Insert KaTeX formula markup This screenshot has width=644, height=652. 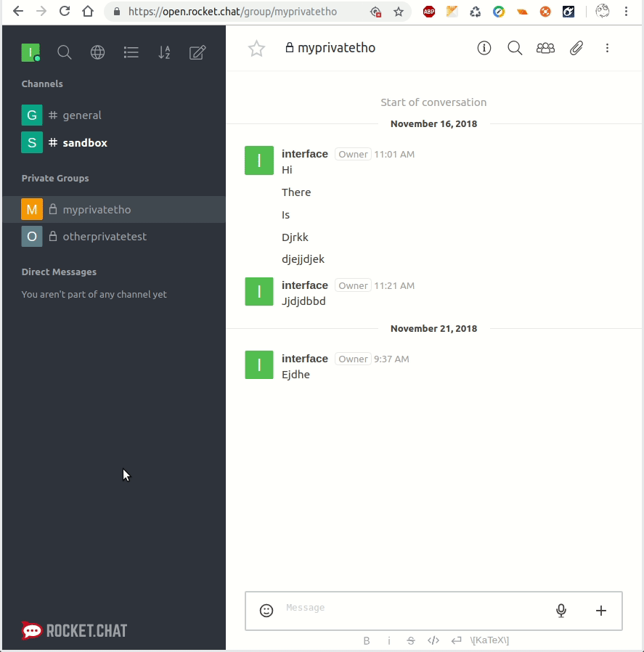(489, 640)
